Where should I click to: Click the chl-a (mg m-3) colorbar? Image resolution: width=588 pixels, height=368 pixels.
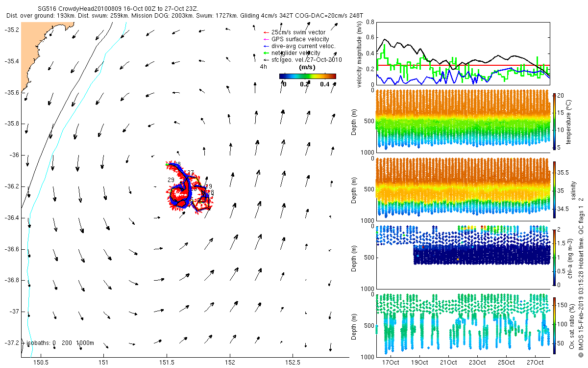pos(554,257)
